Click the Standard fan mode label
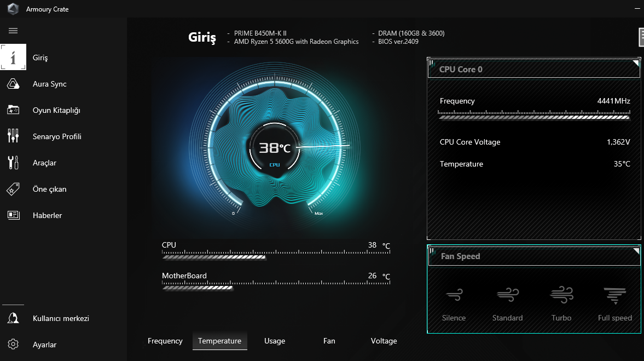The width and height of the screenshot is (644, 361). [508, 318]
